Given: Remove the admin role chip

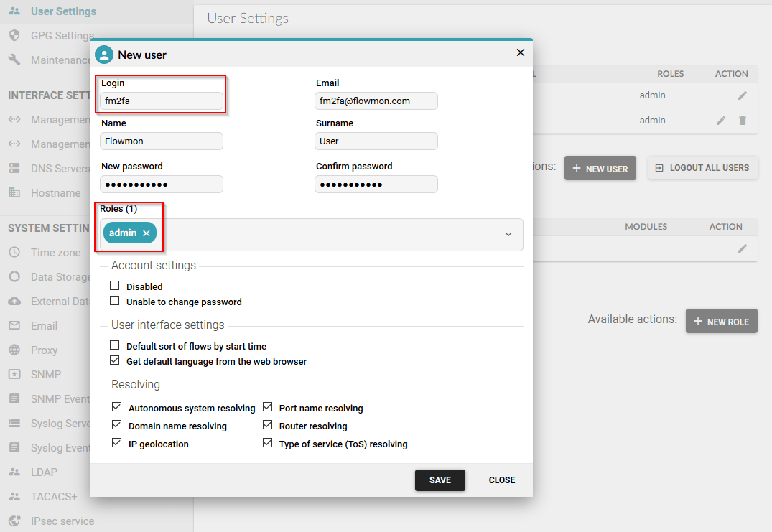Looking at the screenshot, I should pyautogui.click(x=147, y=233).
